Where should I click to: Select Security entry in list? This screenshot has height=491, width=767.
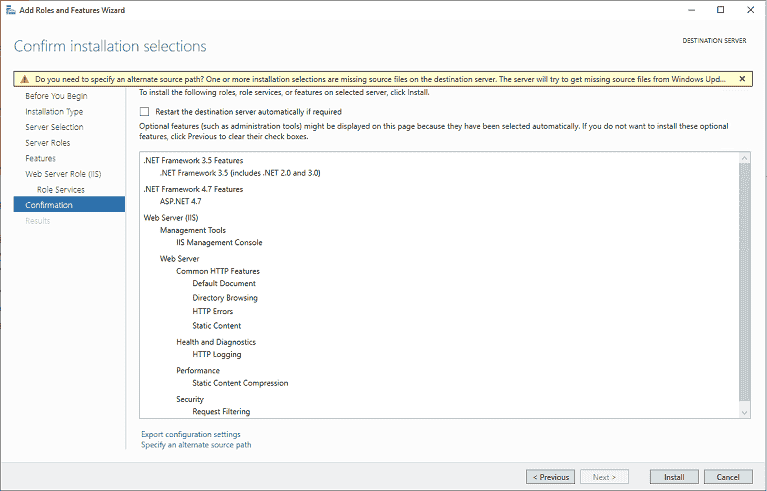(x=190, y=400)
